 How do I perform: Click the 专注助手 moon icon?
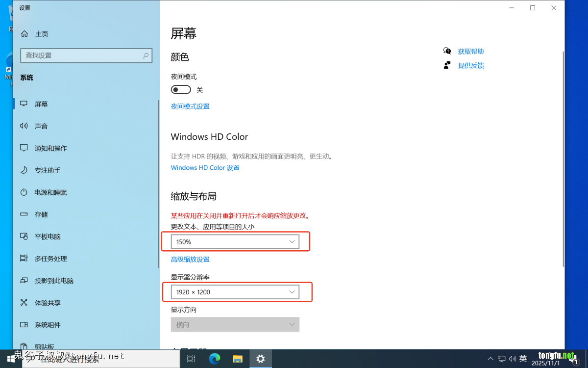click(24, 170)
